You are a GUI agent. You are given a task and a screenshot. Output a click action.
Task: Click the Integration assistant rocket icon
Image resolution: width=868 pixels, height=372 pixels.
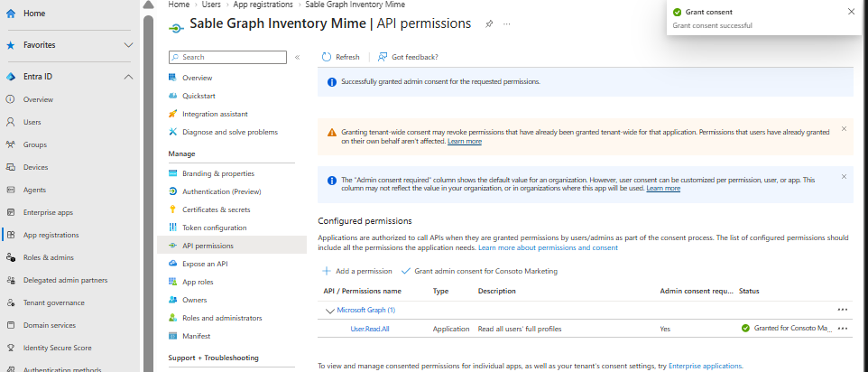coord(172,114)
